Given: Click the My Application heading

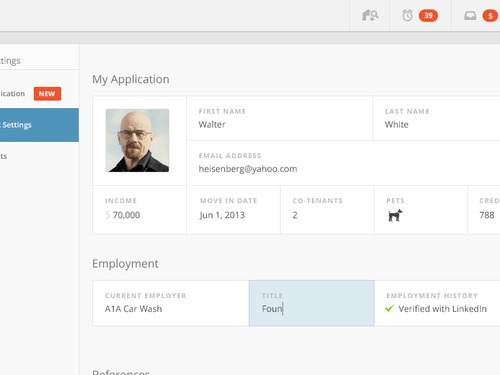Looking at the screenshot, I should tap(131, 79).
